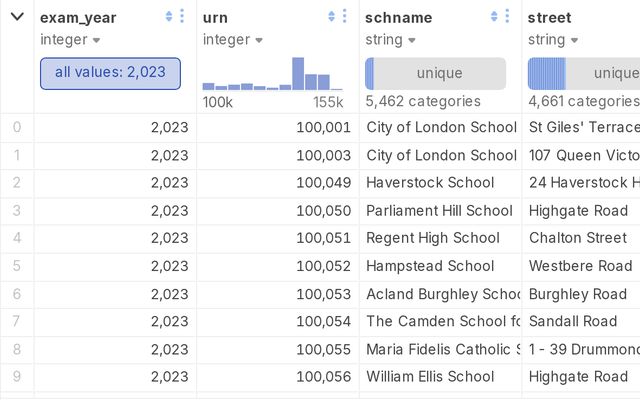This screenshot has height=400, width=640.
Task: Open urn column options kebab menu
Action: (x=345, y=16)
